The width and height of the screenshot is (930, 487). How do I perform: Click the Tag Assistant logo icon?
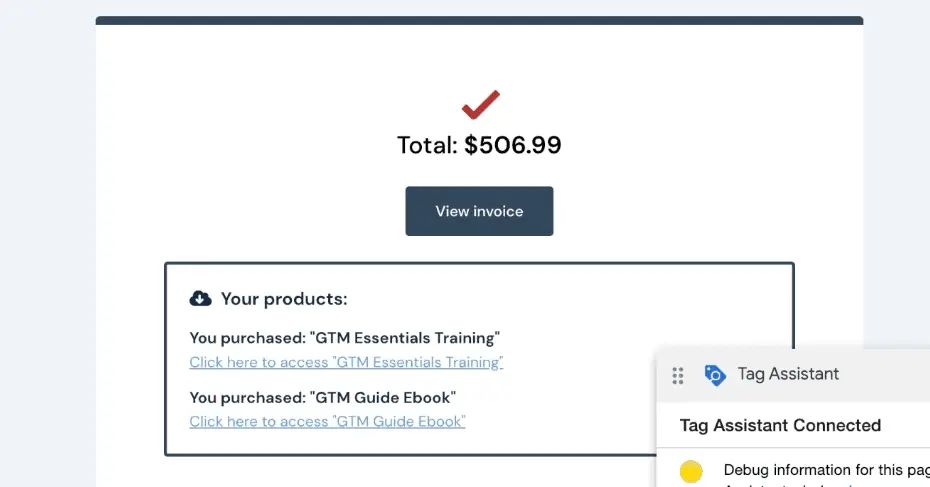[714, 375]
